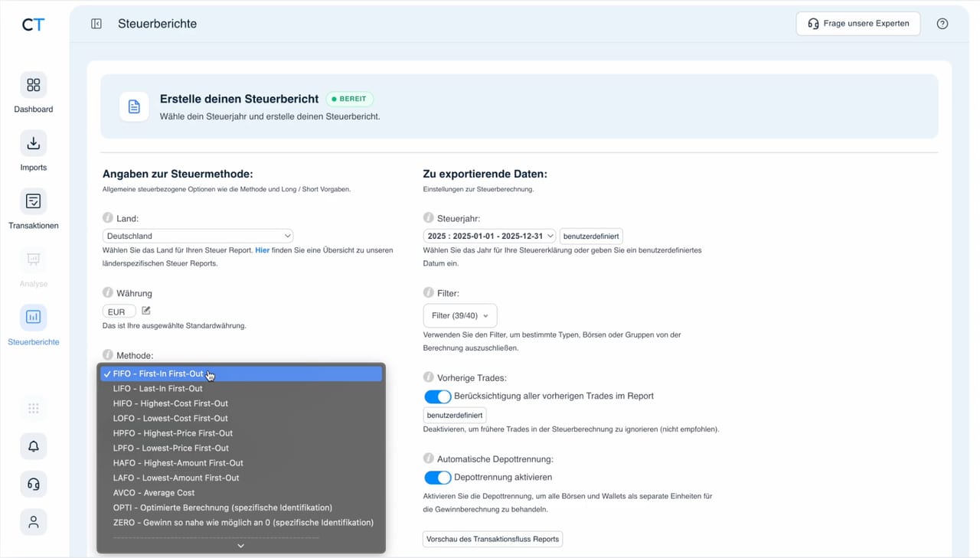980x558 pixels.
Task: Open notifications bell icon
Action: (x=34, y=446)
